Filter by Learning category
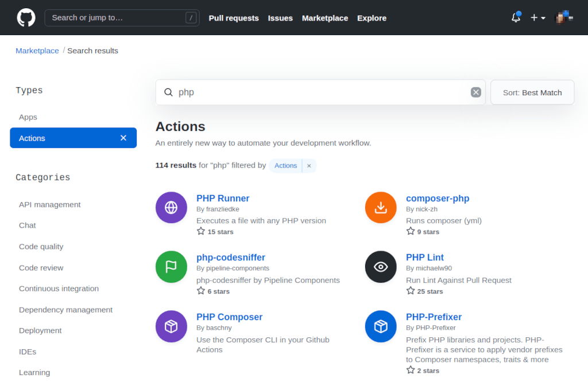 34,372
